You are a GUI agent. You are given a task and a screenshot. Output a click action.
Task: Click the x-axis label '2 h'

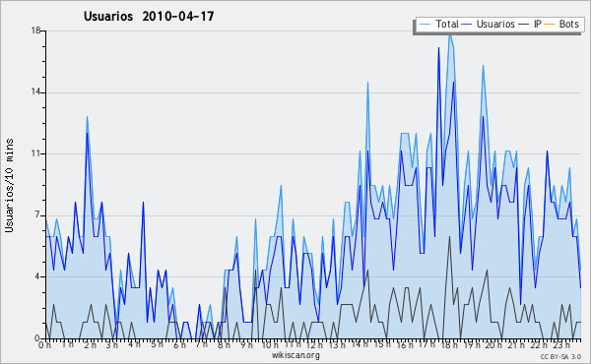click(91, 345)
